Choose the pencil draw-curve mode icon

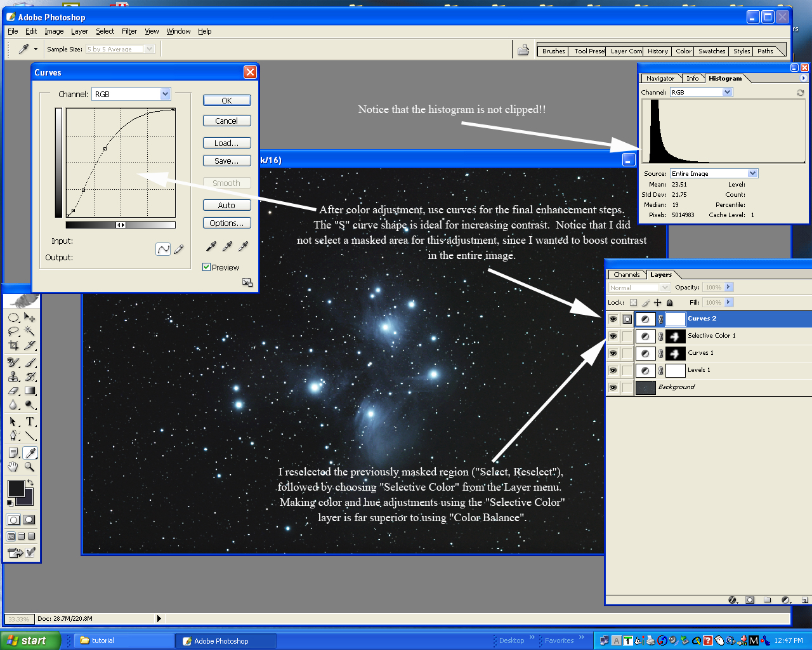point(179,249)
